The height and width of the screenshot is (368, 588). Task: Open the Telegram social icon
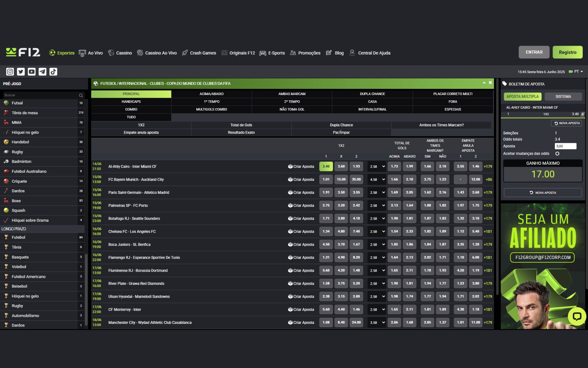tap(43, 71)
